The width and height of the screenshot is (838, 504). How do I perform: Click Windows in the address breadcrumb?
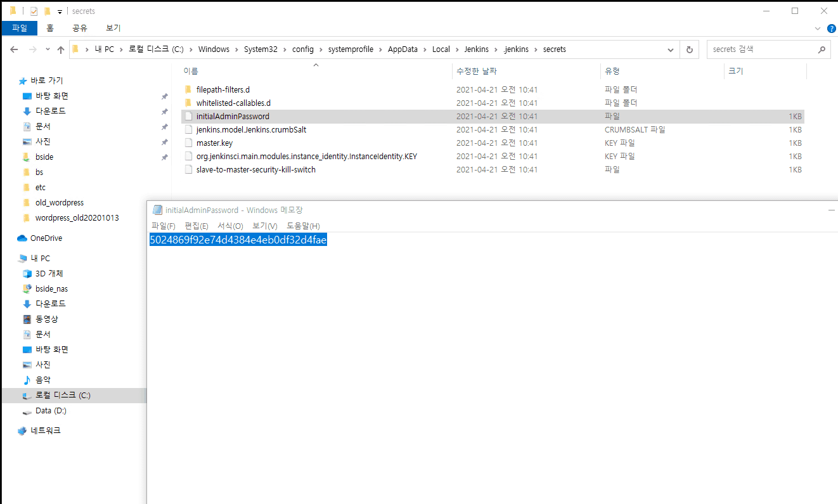pos(214,49)
